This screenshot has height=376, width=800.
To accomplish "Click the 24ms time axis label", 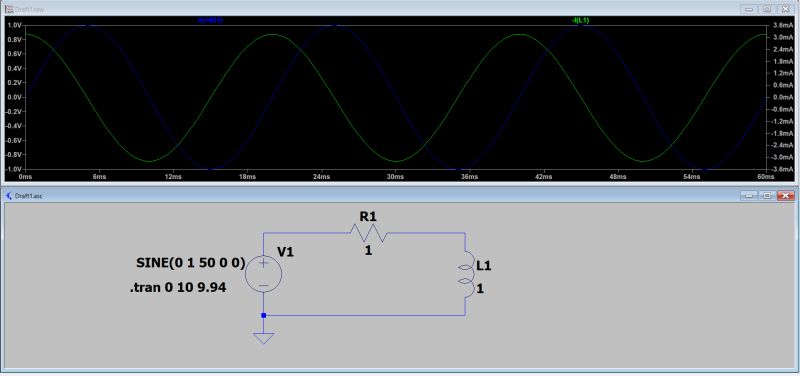I will click(x=321, y=177).
